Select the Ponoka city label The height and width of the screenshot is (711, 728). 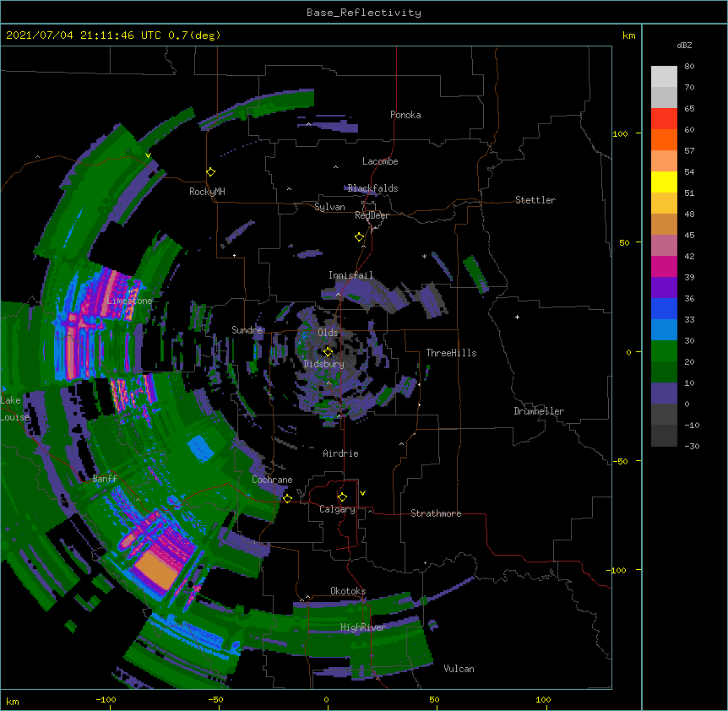pos(405,115)
